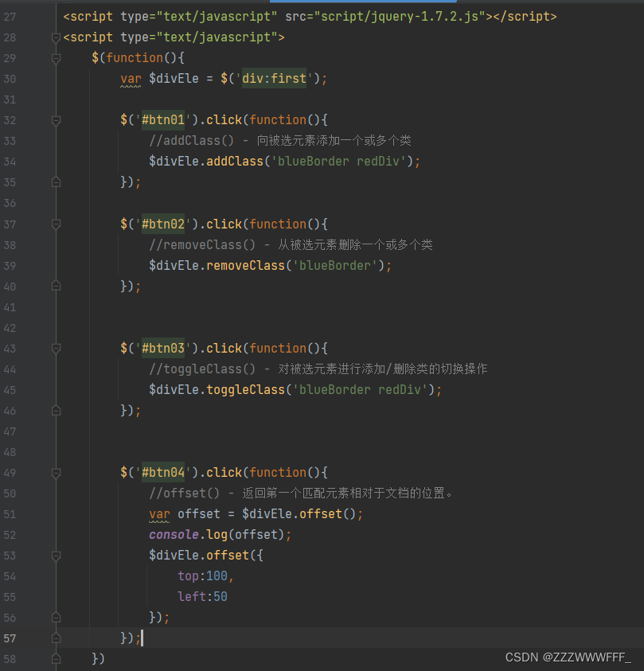Click the fold-end marker at line 46
Image resolution: width=644 pixels, height=671 pixels.
pos(56,410)
